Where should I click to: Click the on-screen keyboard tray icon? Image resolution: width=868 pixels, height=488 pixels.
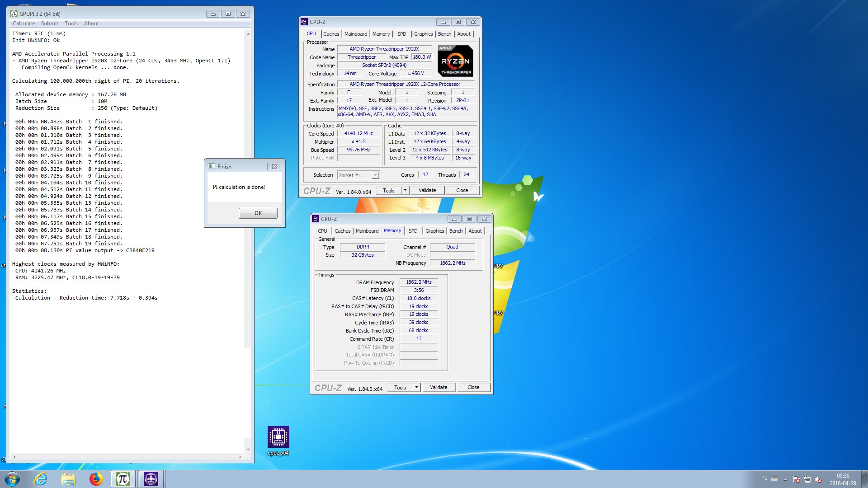pos(774,479)
